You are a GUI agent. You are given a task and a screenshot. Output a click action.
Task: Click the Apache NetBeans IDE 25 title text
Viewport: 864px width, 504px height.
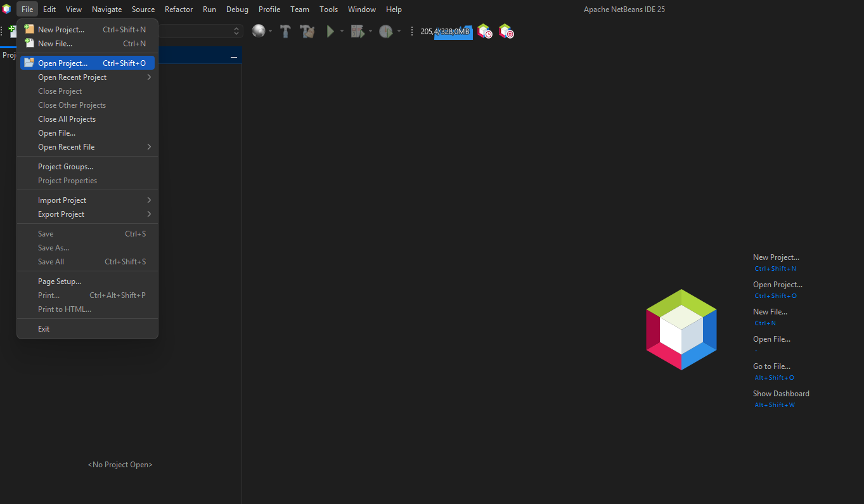[624, 10]
